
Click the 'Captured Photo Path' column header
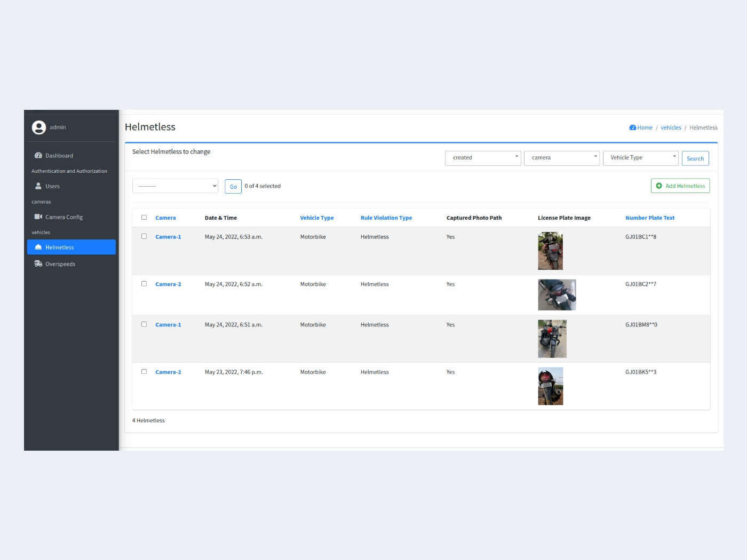click(x=474, y=218)
